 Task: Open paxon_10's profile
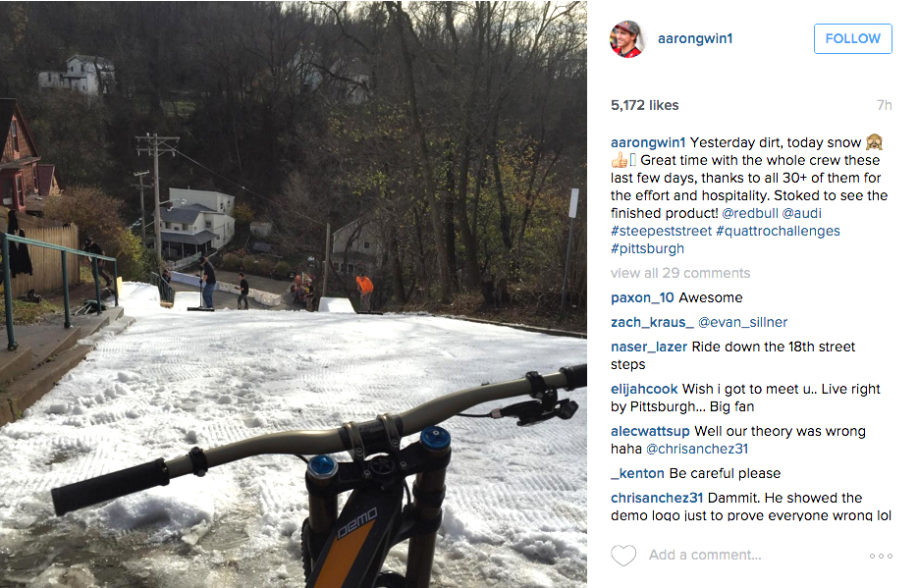pyautogui.click(x=641, y=297)
